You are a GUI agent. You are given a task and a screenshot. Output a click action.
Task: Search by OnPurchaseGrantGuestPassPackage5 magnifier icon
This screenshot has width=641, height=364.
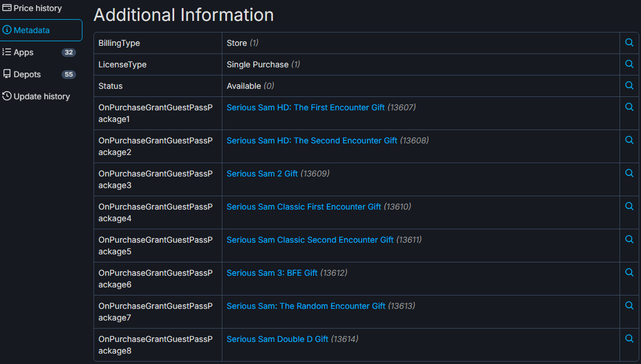click(x=629, y=239)
